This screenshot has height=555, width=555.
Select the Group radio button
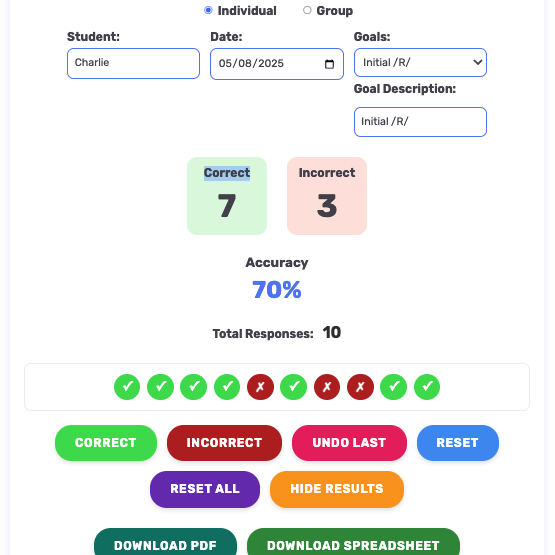(307, 10)
